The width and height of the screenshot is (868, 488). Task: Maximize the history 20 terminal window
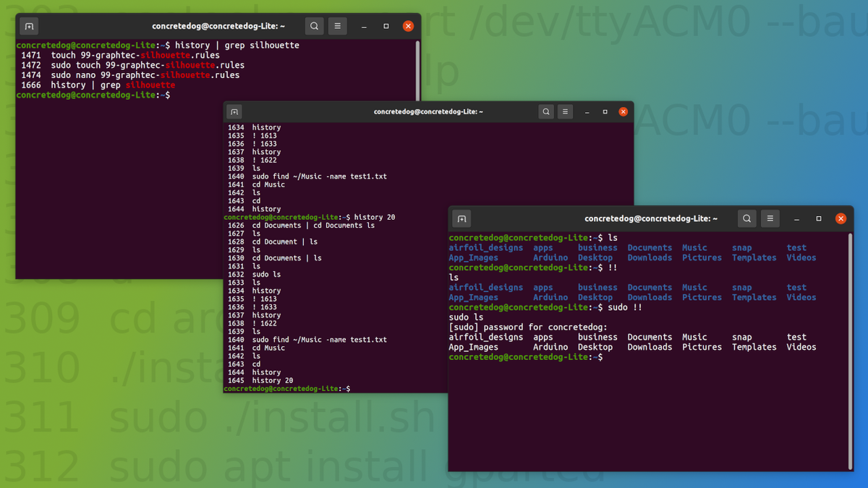pos(605,112)
